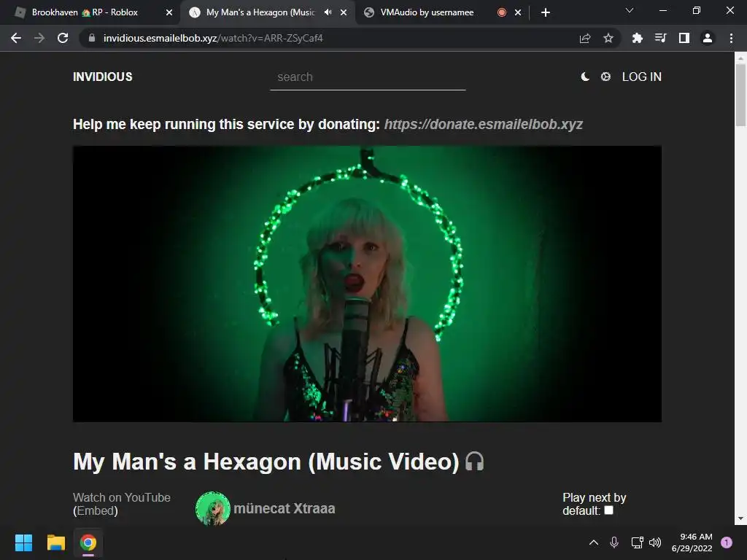Image resolution: width=747 pixels, height=560 pixels.
Task: Open the media controls icon
Action: point(660,38)
